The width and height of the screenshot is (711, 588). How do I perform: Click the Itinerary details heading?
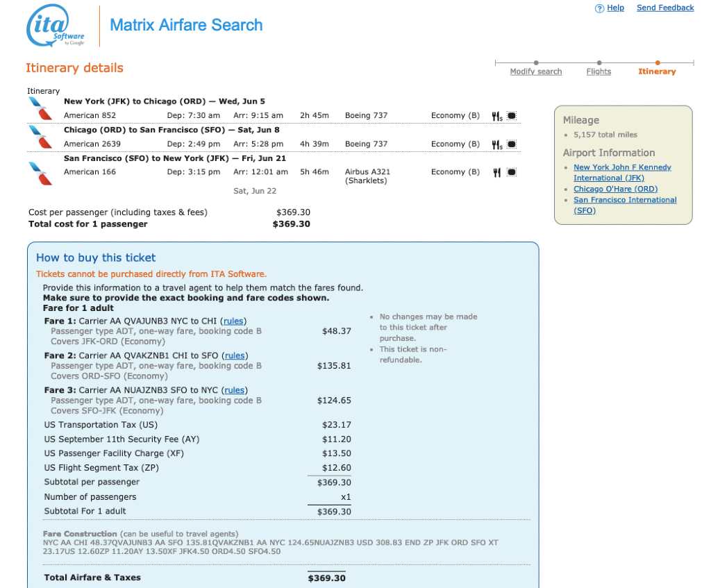74,68
